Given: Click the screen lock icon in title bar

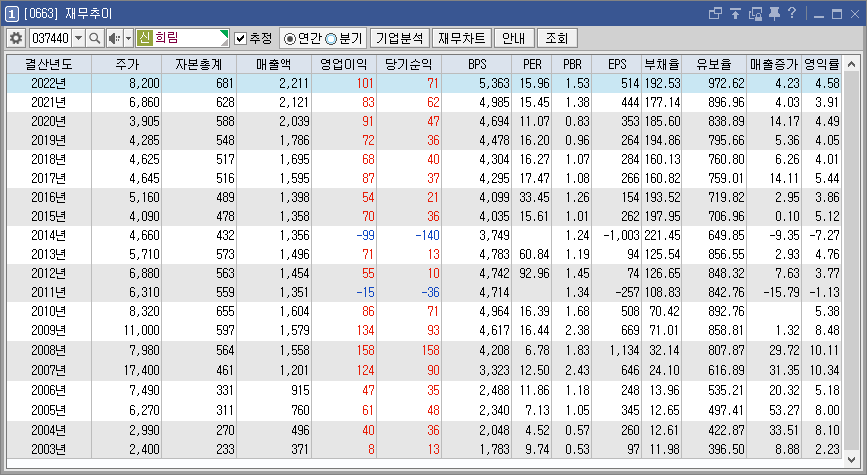Looking at the screenshot, I should (755, 13).
